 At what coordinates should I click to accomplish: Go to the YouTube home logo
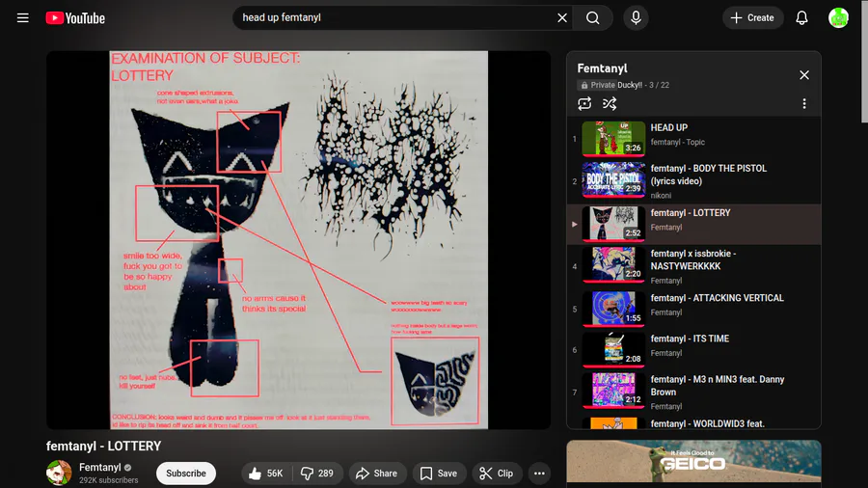(75, 18)
